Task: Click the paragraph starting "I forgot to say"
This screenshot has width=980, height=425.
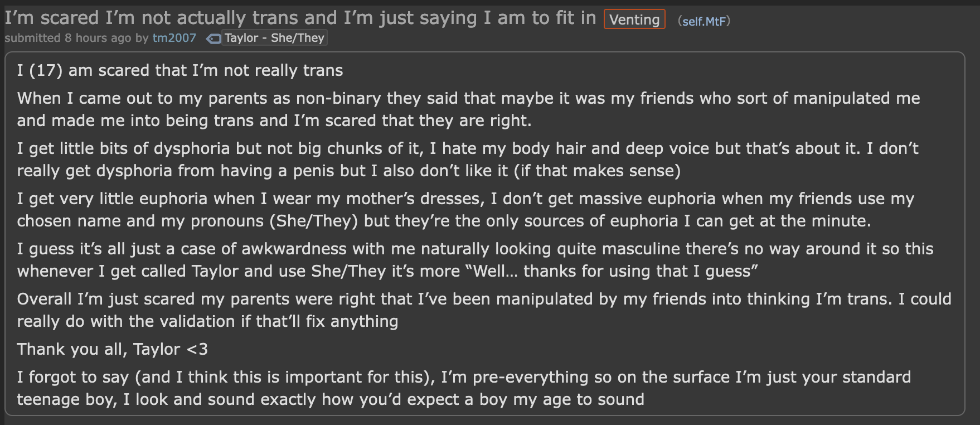Action: [x=464, y=388]
